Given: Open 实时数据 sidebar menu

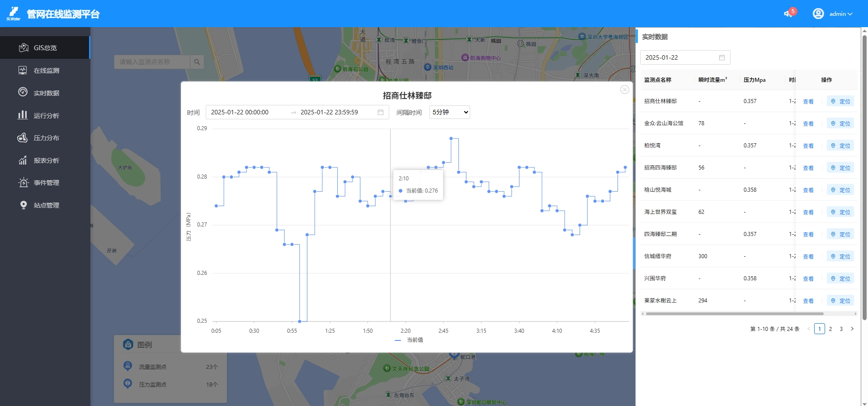Looking at the screenshot, I should coord(45,93).
